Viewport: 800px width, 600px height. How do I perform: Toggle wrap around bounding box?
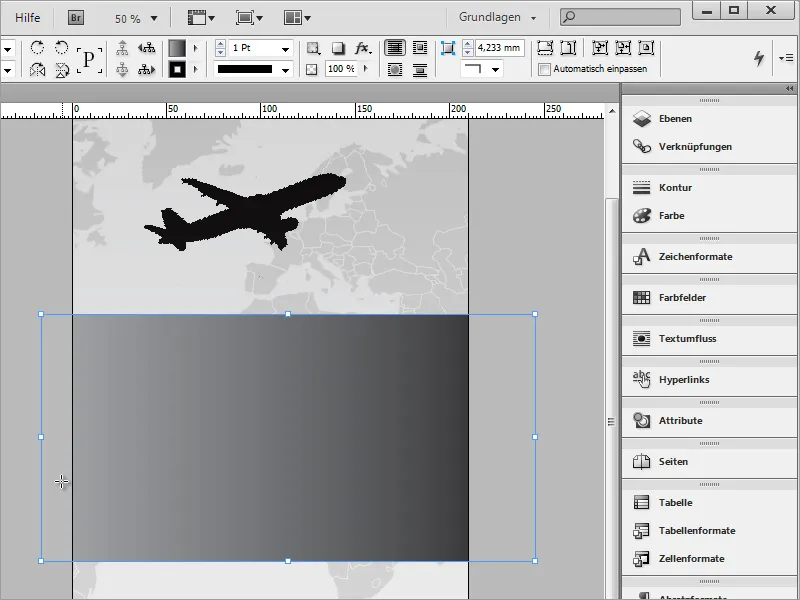419,48
